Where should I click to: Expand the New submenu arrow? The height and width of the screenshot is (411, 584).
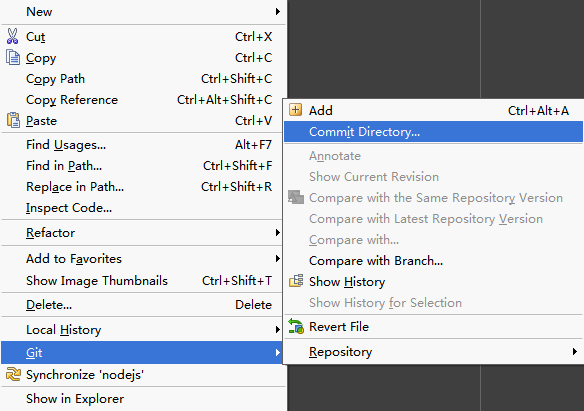277,12
